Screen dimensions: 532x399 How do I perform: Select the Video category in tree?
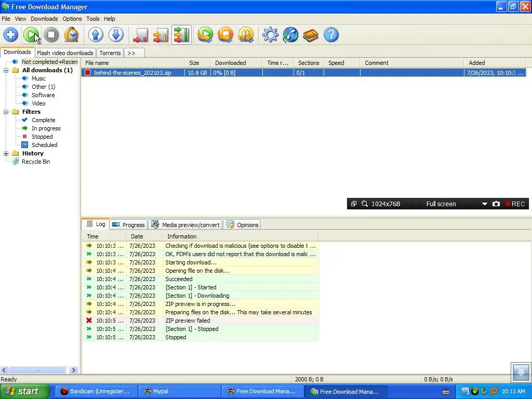click(x=38, y=103)
